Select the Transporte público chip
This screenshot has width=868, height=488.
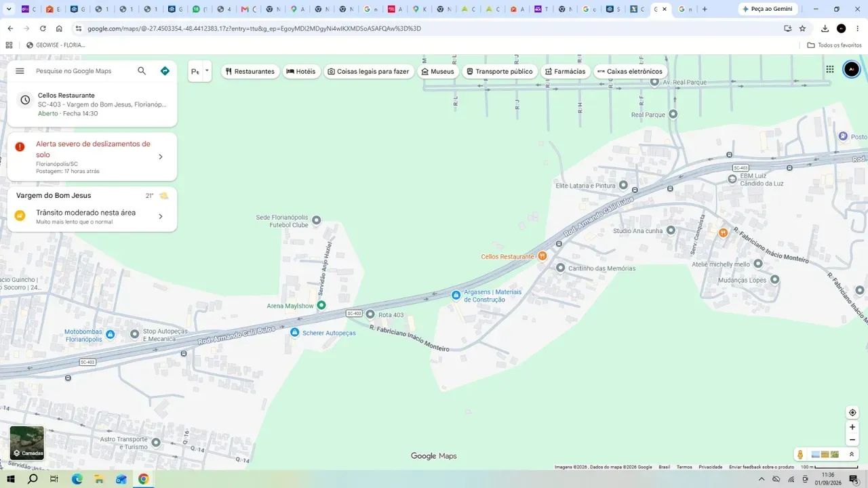tap(500, 71)
